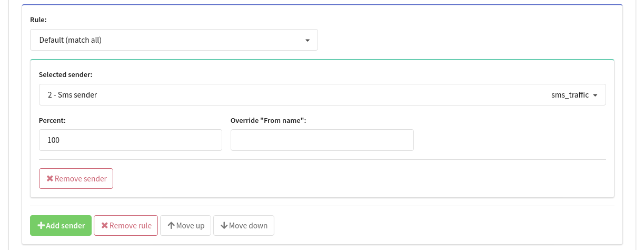Click the "Selected sender:" label

pyautogui.click(x=66, y=75)
